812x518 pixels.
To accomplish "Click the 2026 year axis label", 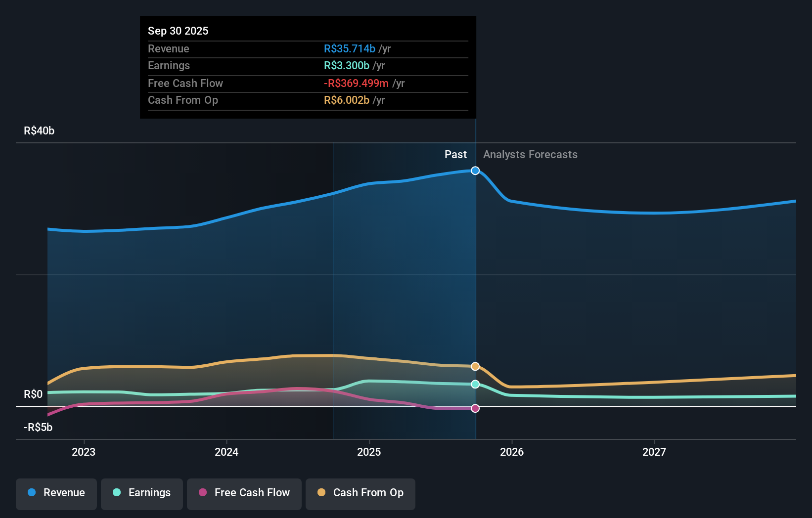I will tap(513, 451).
